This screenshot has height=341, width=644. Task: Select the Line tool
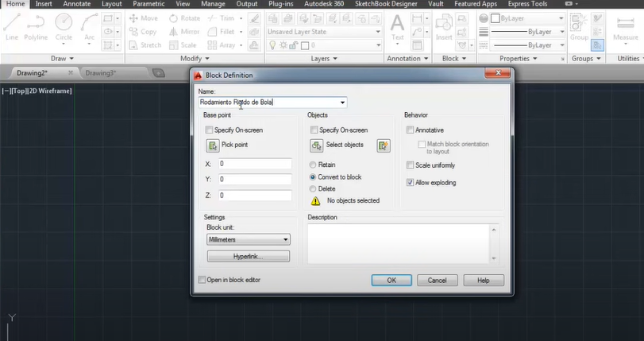tap(11, 27)
